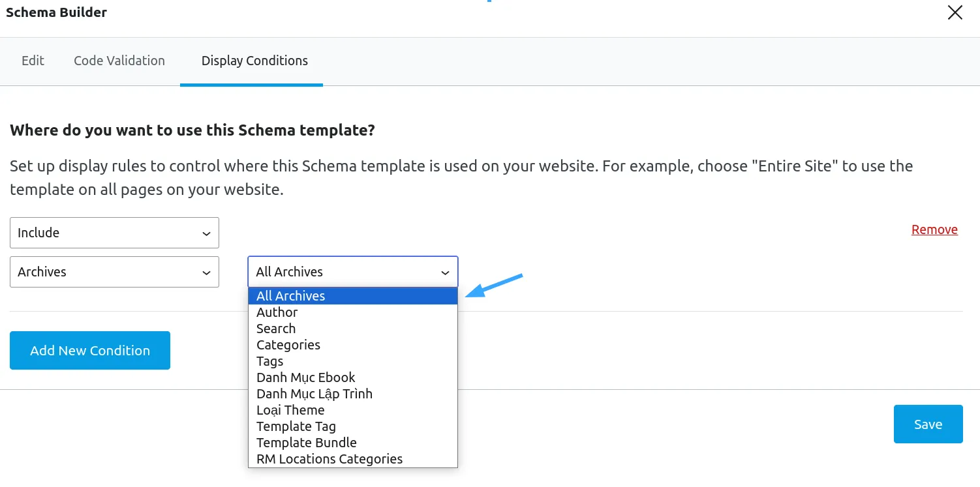Select Template Tag option
The width and height of the screenshot is (980, 487).
353,426
